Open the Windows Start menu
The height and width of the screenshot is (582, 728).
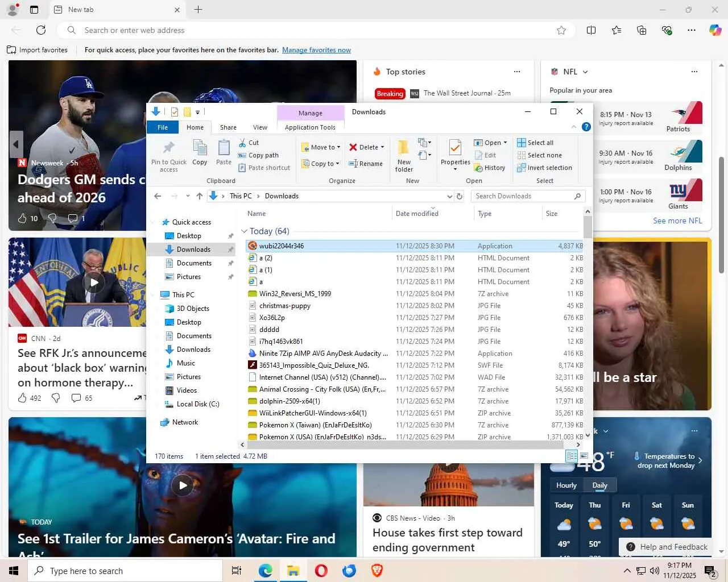[14, 571]
